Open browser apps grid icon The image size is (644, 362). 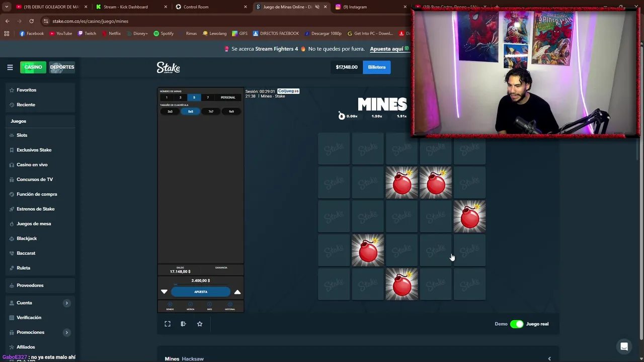pos(7,33)
